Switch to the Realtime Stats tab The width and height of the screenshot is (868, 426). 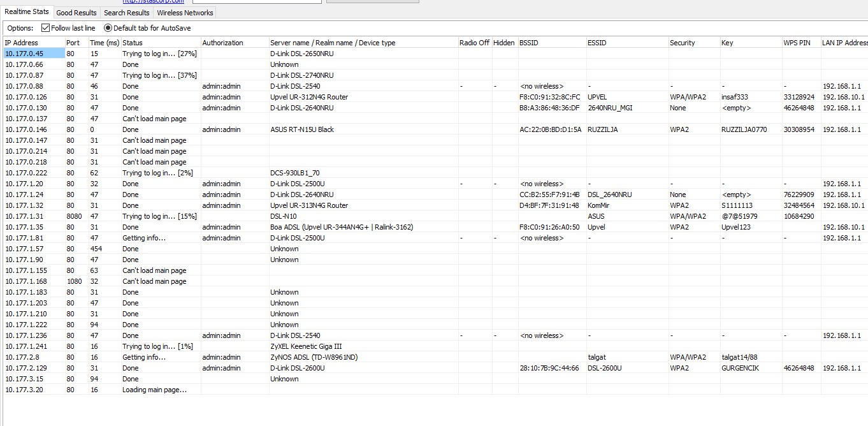[x=26, y=12]
